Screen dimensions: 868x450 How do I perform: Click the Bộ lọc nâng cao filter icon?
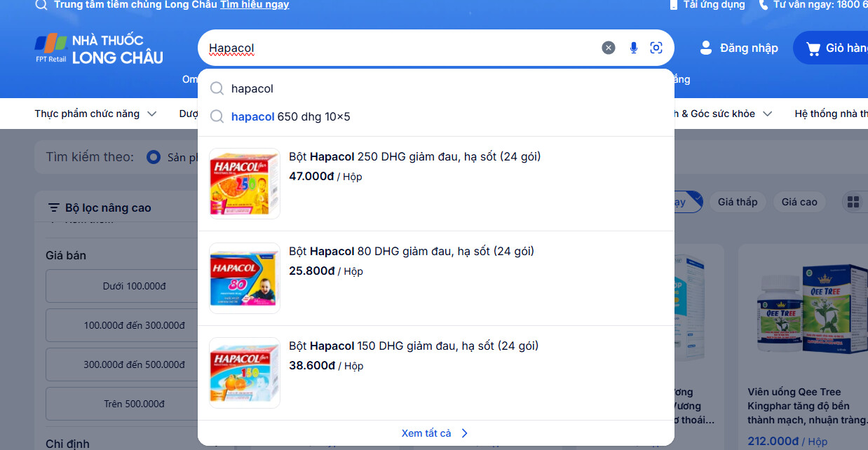point(53,207)
